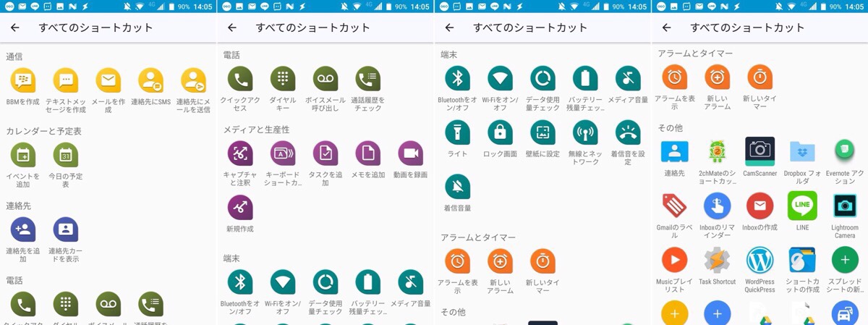Choose the ショートカットの作成 icon
The height and width of the screenshot is (325, 868).
(802, 260)
